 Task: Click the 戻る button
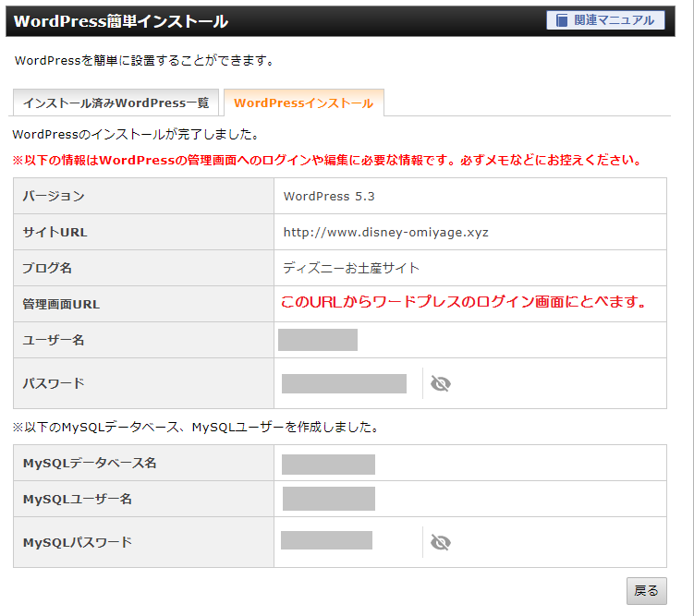646,590
